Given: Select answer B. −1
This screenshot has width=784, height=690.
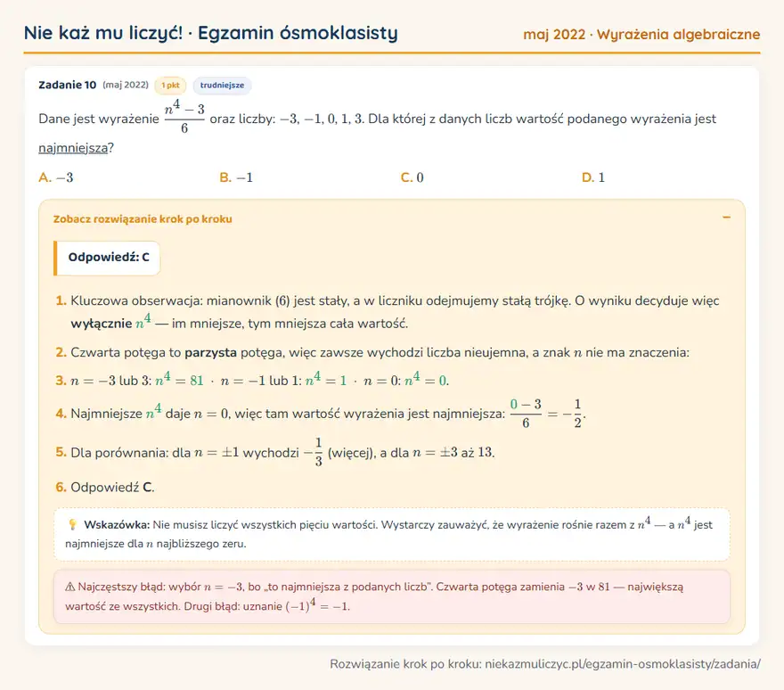Looking at the screenshot, I should [x=236, y=177].
